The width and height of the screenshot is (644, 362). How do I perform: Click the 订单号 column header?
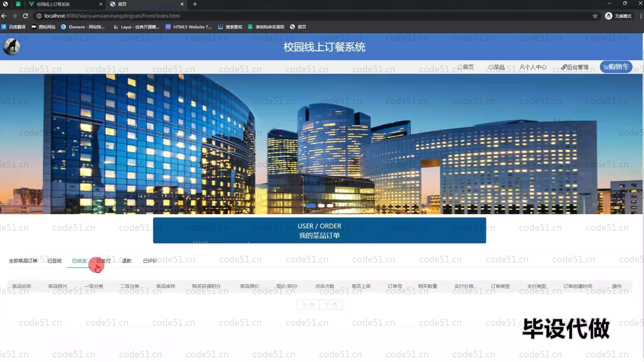(395, 286)
